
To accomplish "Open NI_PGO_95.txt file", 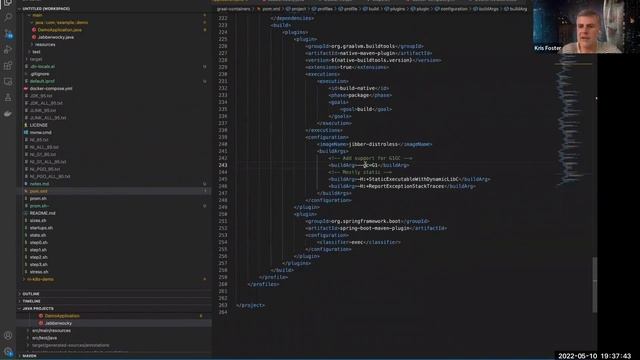I will click(x=44, y=169).
